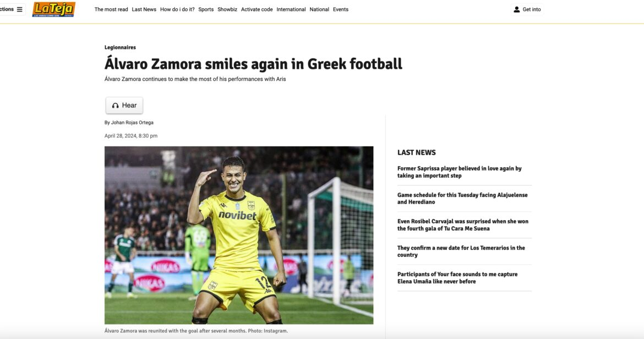Open the 'How do i do it?' section

click(x=177, y=9)
